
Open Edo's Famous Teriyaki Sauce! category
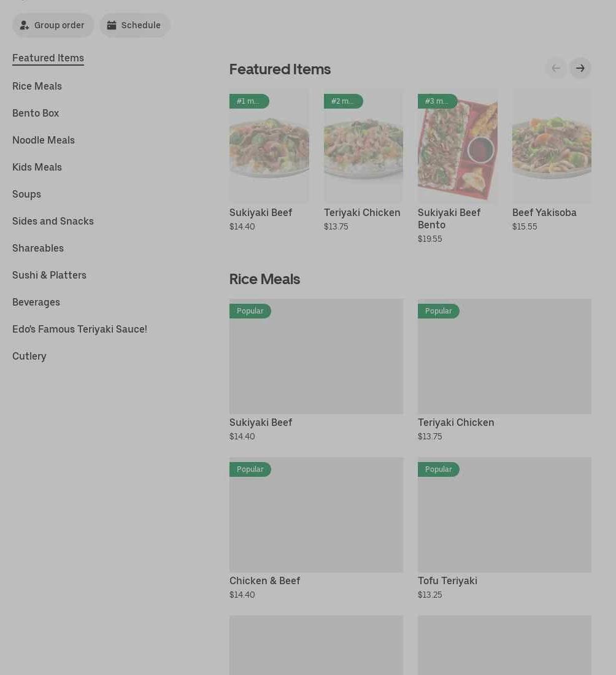point(80,329)
